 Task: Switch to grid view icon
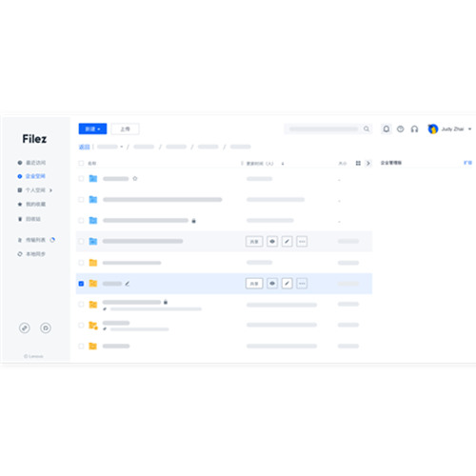click(x=358, y=163)
